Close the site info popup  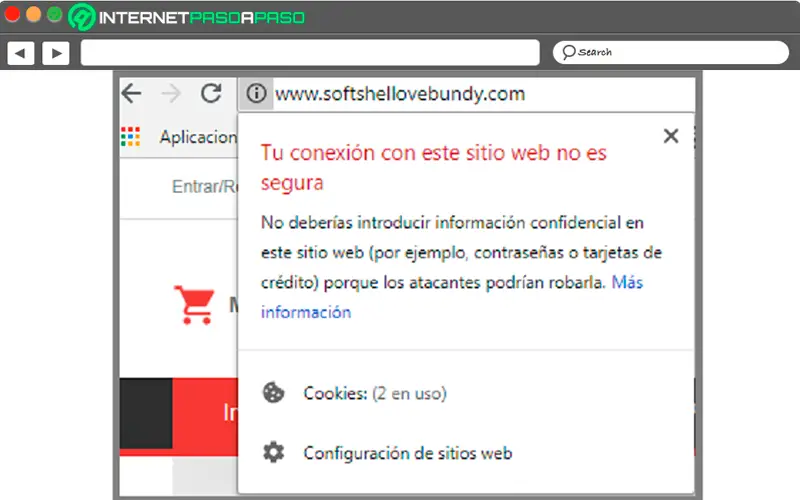[671, 136]
